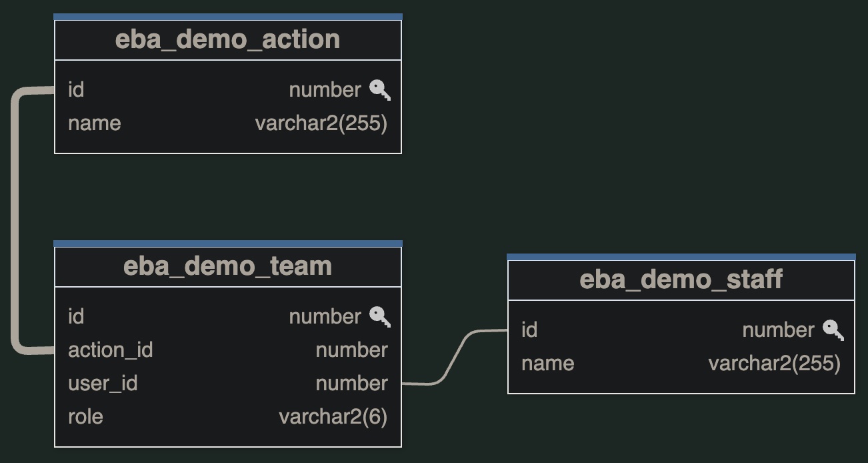Click the key icon in eba_demo_team
Viewport: 868px width, 463px height.
(x=379, y=316)
